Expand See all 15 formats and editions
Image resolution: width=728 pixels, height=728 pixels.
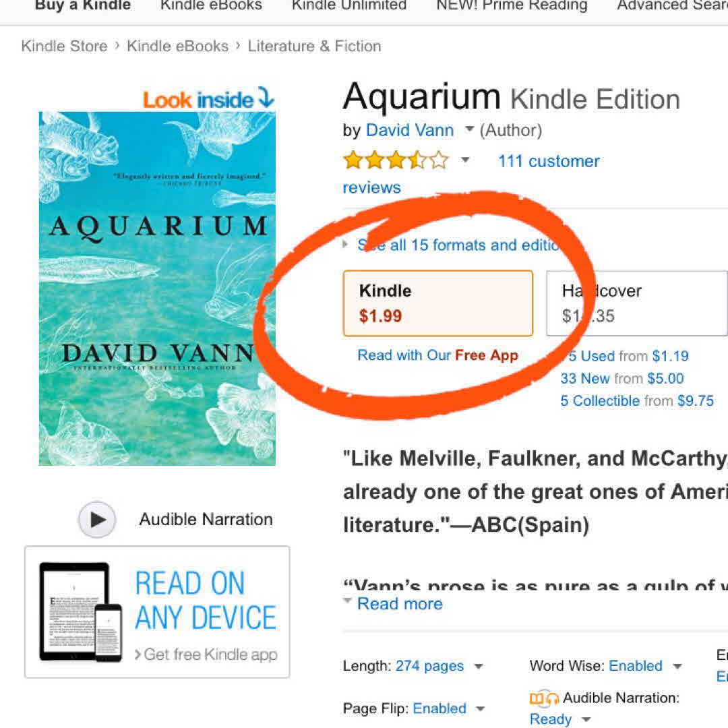[458, 245]
